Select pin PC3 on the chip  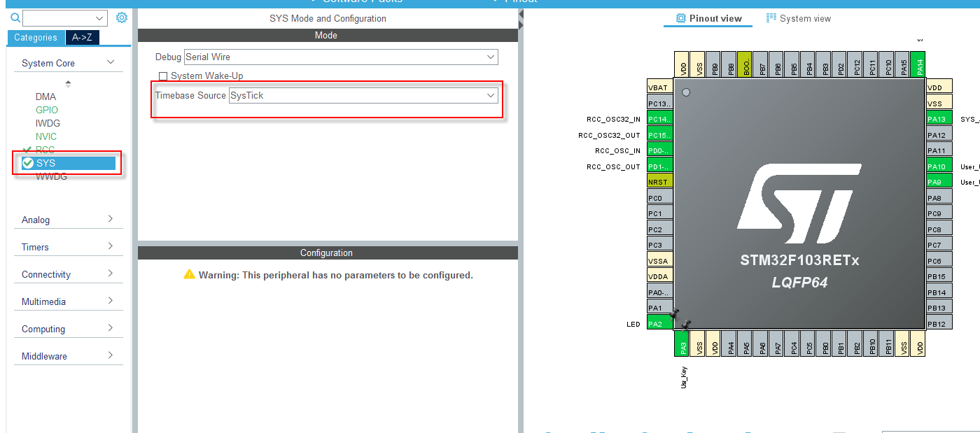click(660, 245)
